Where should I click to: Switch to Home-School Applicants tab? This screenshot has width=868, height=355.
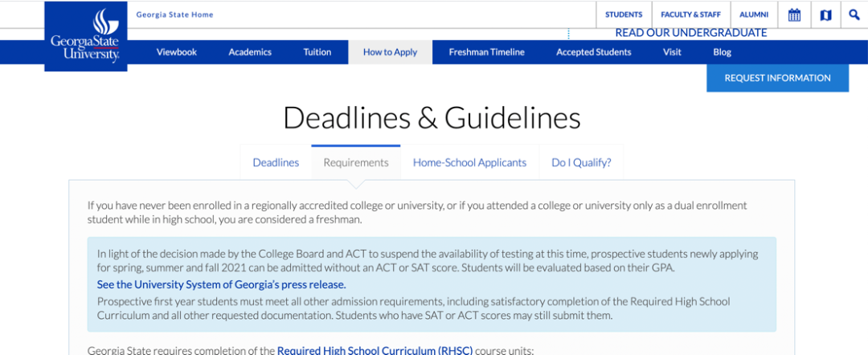click(469, 162)
